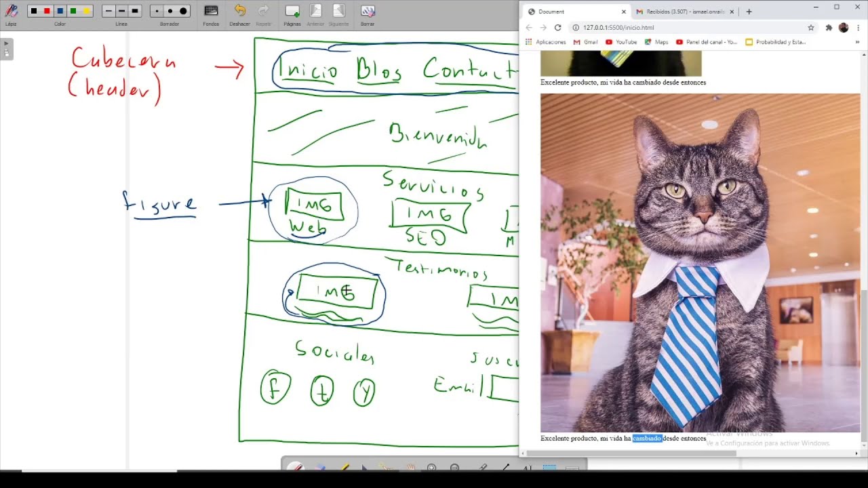Open the Recibidos Gmail tab
Viewport: 868px width, 488px height.
[x=686, y=12]
